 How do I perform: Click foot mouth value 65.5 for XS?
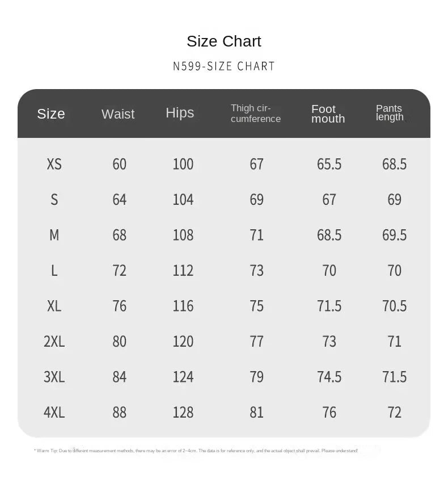[x=329, y=164]
